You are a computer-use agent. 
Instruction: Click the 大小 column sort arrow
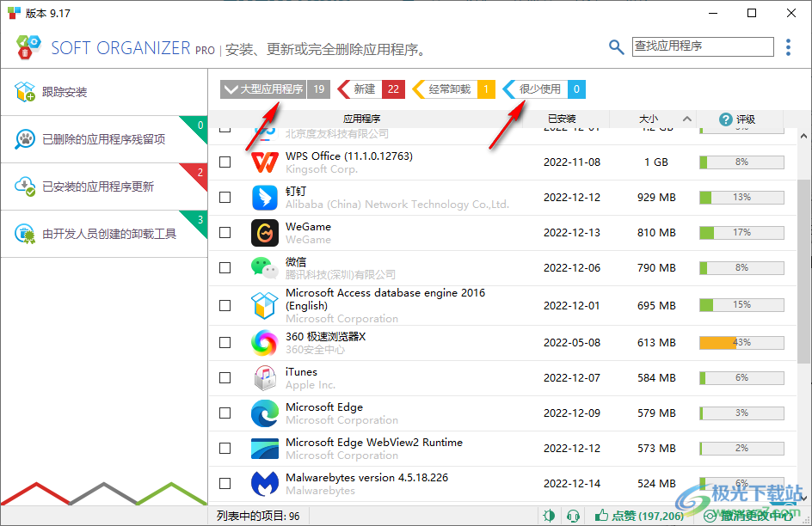coord(687,119)
